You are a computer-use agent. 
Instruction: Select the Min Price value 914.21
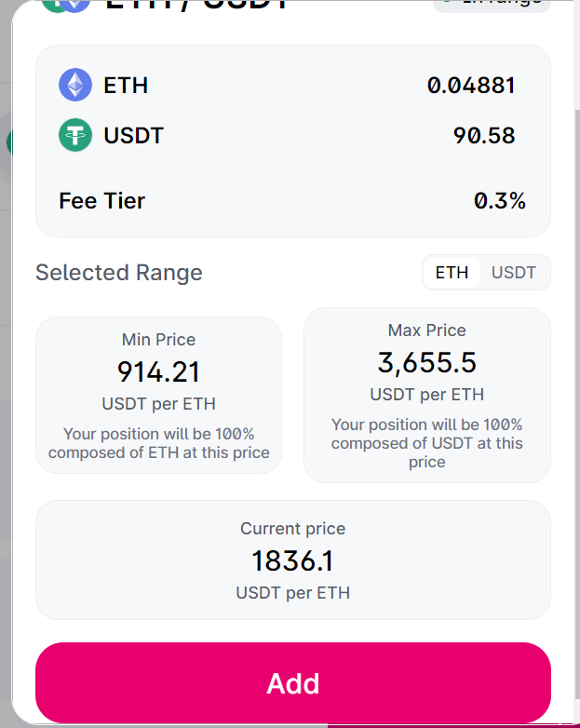click(x=158, y=372)
